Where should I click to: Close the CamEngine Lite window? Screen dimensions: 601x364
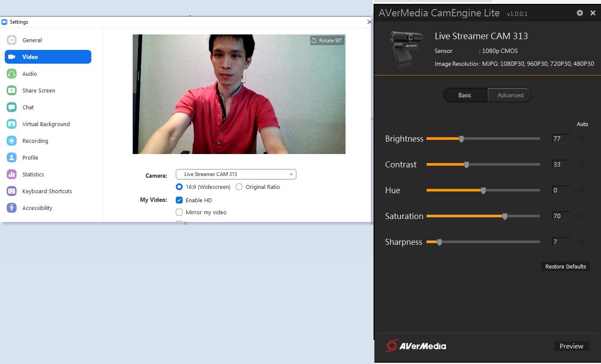tap(593, 13)
